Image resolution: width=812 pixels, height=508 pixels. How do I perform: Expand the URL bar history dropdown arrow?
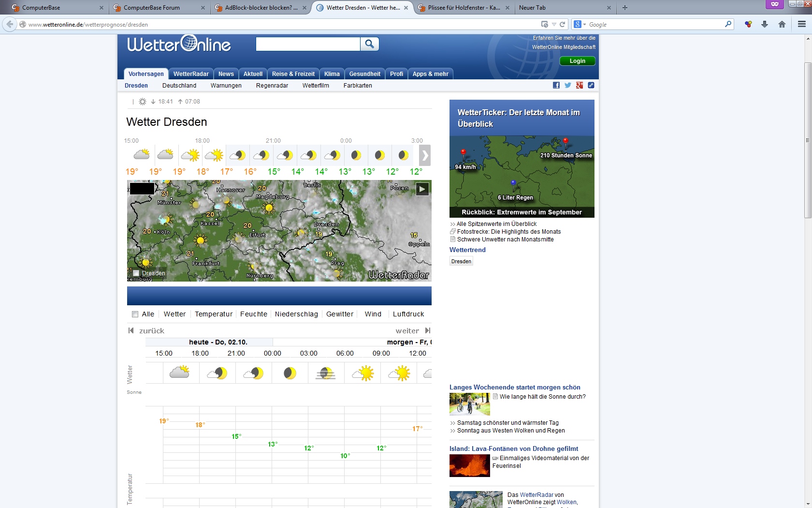pyautogui.click(x=554, y=24)
